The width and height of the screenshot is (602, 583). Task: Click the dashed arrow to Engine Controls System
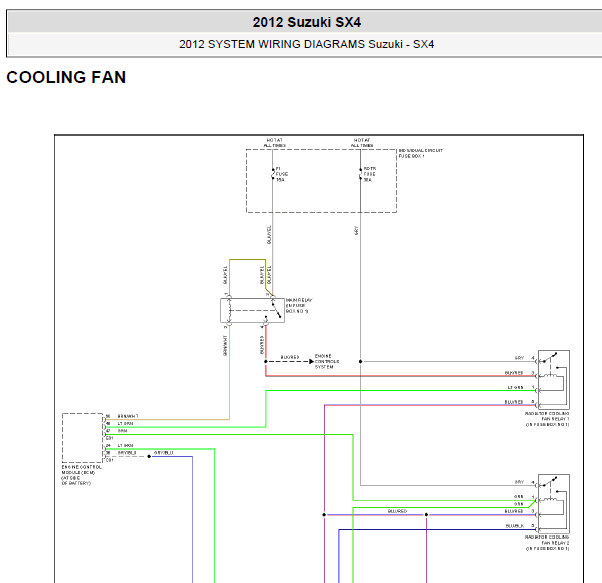290,362
